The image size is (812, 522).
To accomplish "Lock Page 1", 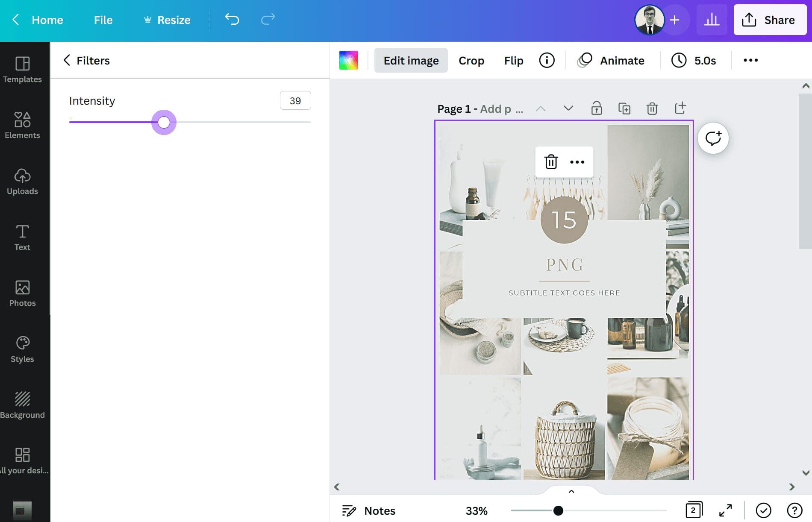I will [x=597, y=109].
